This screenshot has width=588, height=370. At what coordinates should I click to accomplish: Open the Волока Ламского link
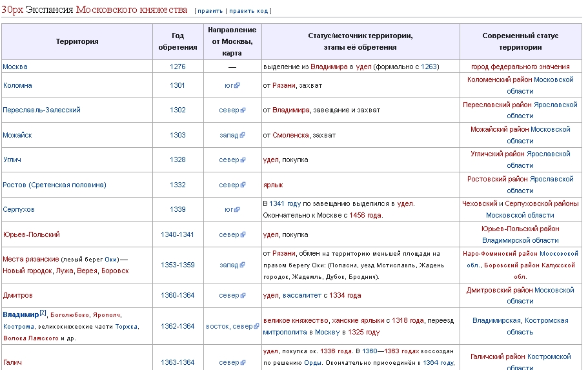tap(31, 338)
